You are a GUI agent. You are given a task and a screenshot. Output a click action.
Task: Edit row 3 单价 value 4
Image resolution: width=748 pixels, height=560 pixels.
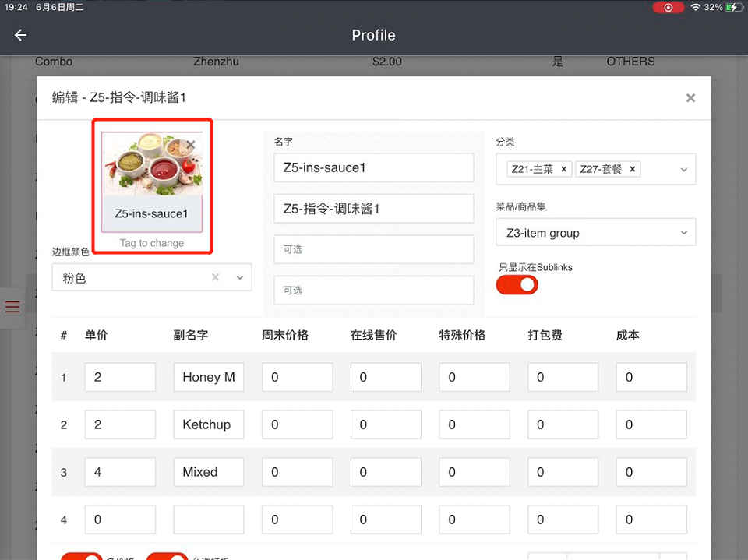(120, 472)
